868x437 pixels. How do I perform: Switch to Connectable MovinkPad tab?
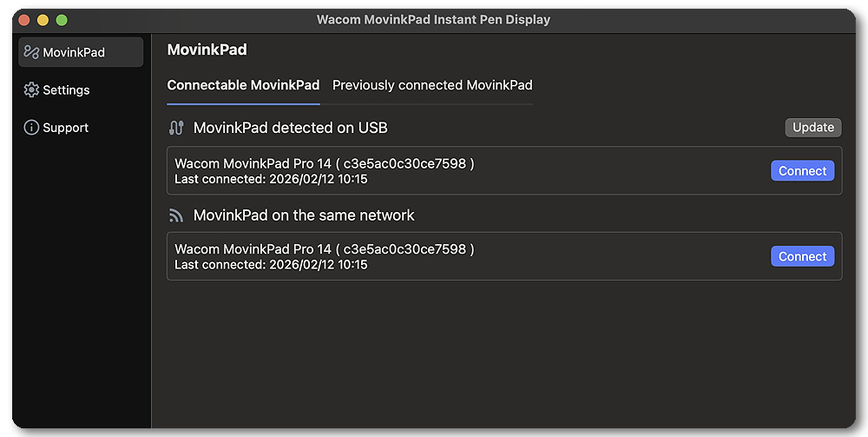243,85
